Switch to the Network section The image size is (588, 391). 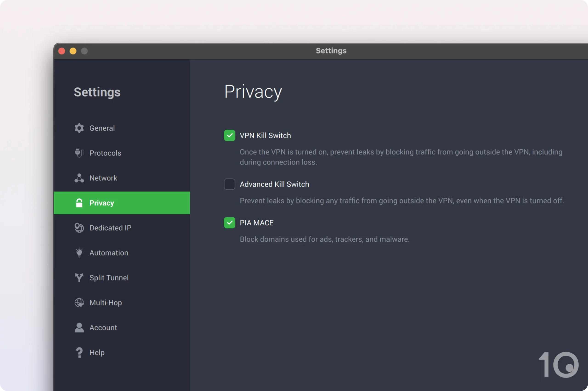click(x=122, y=178)
